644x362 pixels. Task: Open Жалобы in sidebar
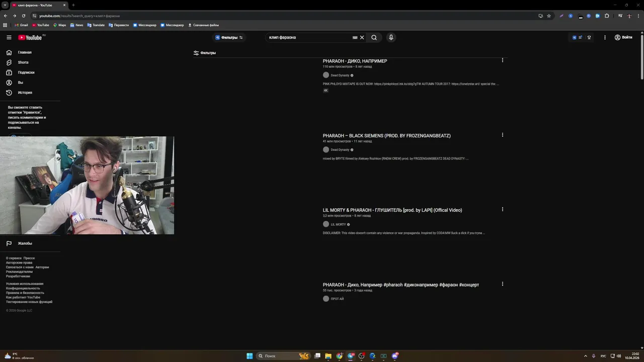point(25,243)
